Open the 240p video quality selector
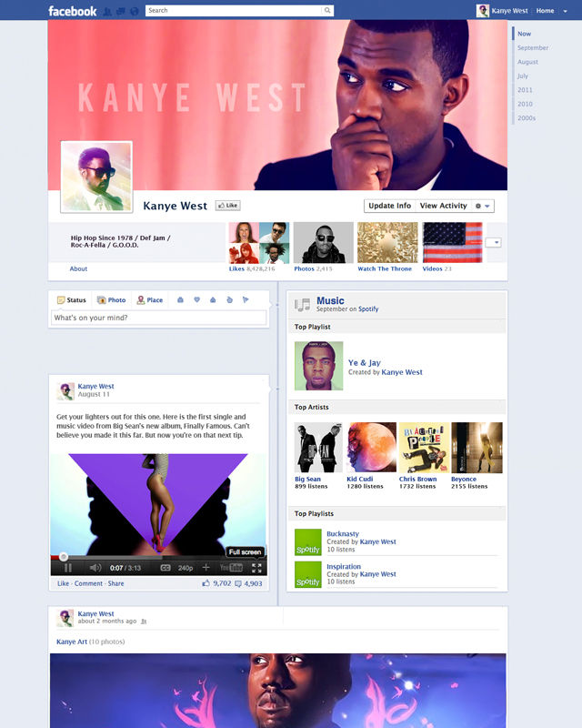Screen dimensions: 582x728 (186, 568)
